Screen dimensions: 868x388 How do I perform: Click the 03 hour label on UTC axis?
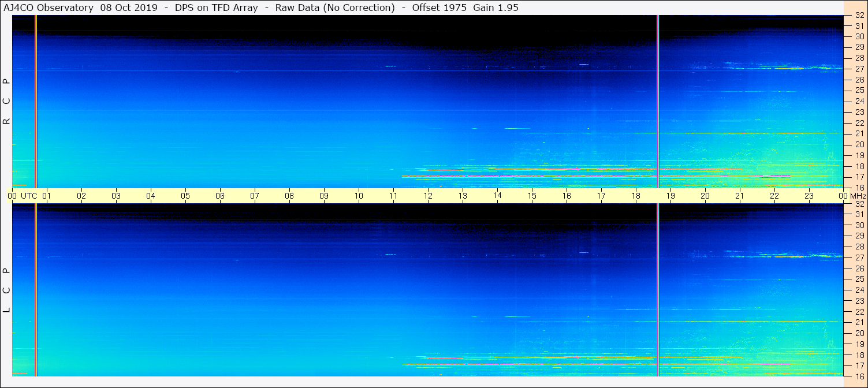(x=116, y=196)
